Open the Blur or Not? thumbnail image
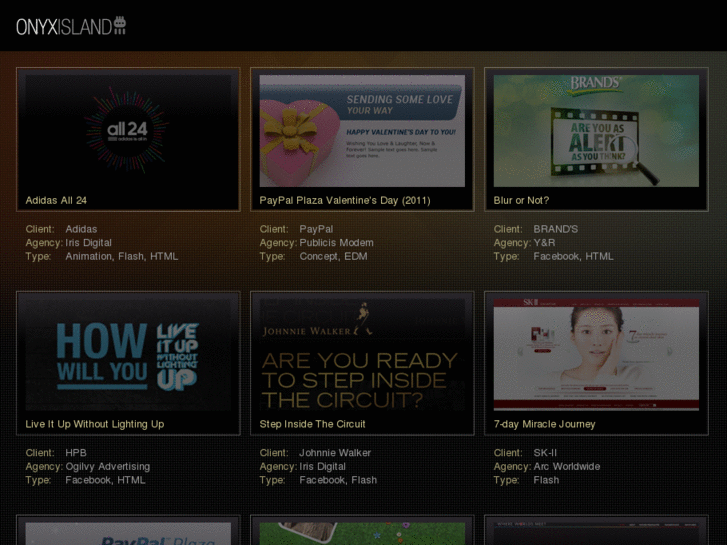The image size is (727, 545). 596,131
